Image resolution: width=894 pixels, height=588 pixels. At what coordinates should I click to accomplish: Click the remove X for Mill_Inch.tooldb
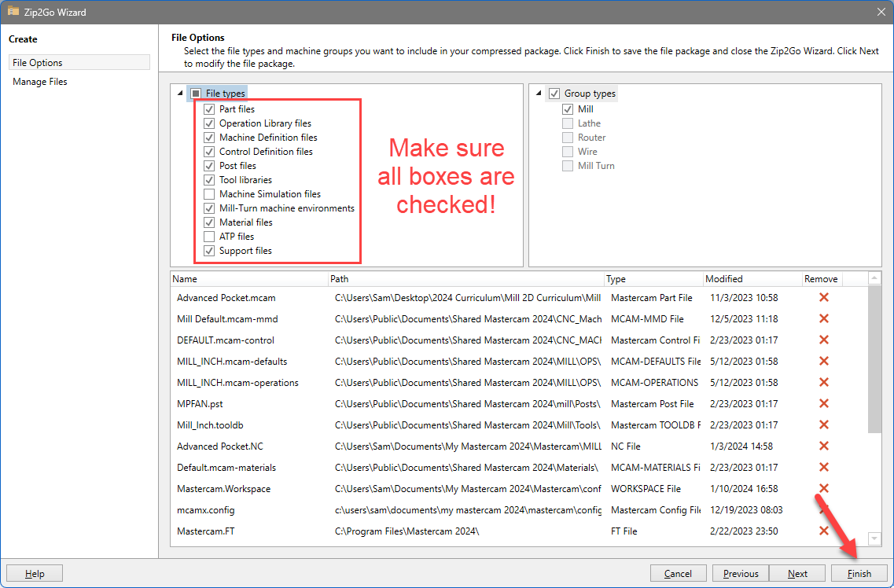823,424
